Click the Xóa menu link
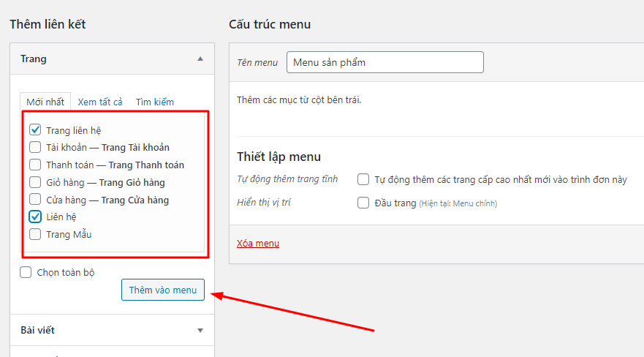The width and height of the screenshot is (644, 357). (258, 243)
